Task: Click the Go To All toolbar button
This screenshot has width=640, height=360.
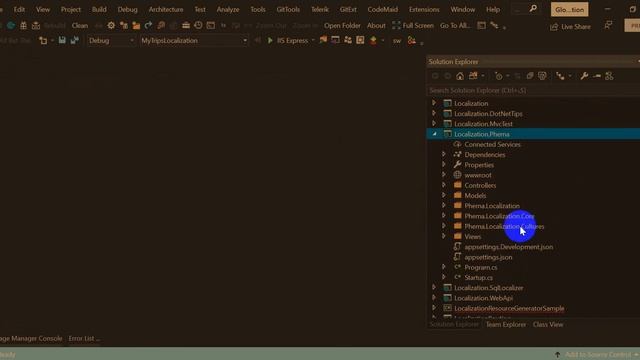Action: [455, 25]
